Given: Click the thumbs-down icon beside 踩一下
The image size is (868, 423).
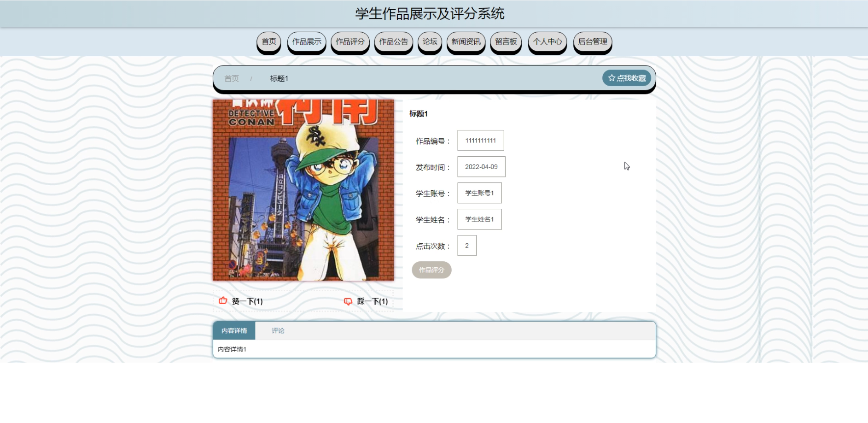Looking at the screenshot, I should pos(348,301).
